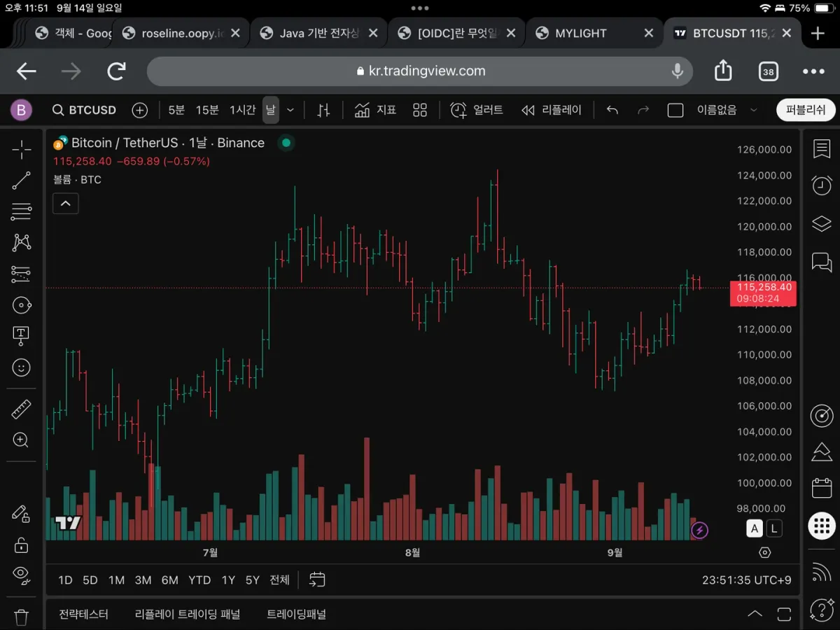Toggle hide all drawings eye icon
Viewport: 840px width, 630px height.
(x=22, y=575)
